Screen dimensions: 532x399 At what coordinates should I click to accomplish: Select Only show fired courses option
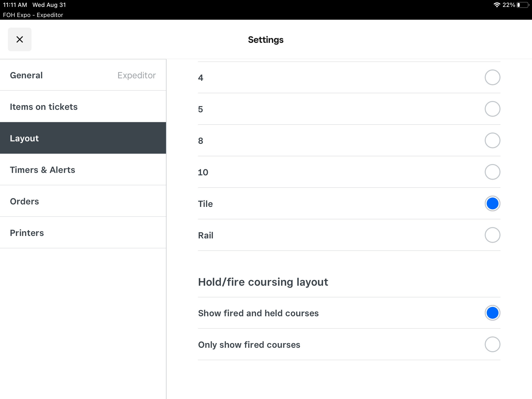point(492,344)
